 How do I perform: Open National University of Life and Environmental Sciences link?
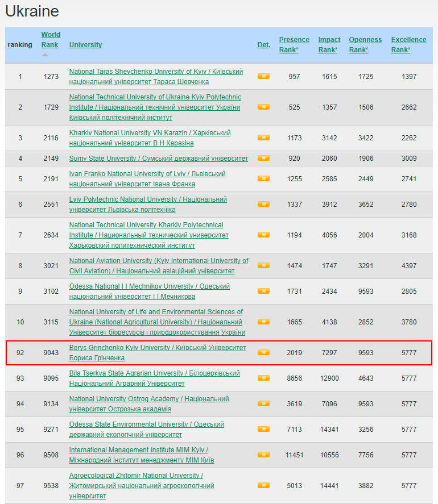(x=157, y=322)
